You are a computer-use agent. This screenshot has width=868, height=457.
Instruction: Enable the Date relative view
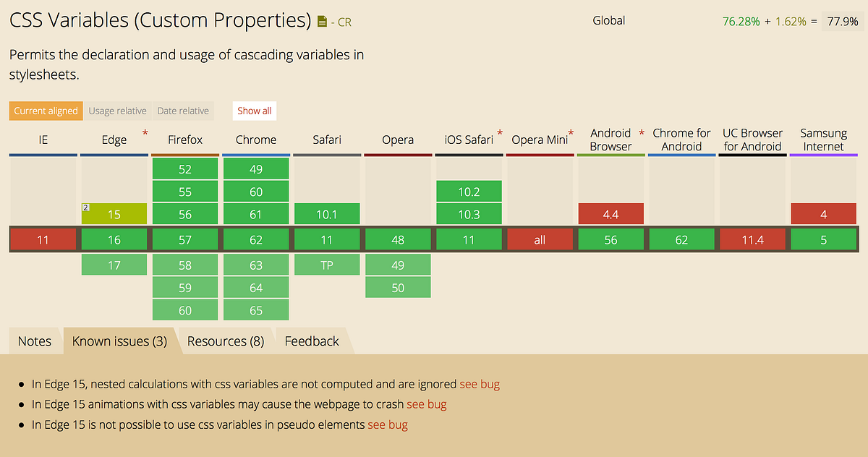pos(183,111)
